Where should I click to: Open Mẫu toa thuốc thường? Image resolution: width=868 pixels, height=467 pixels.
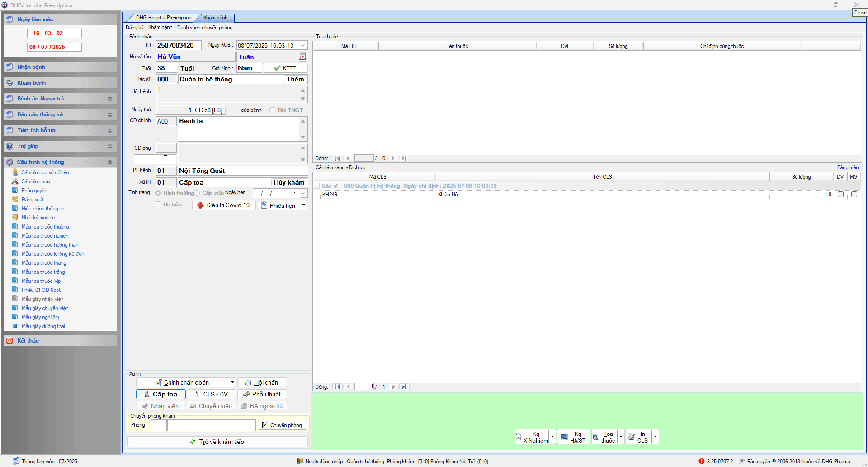pos(45,227)
